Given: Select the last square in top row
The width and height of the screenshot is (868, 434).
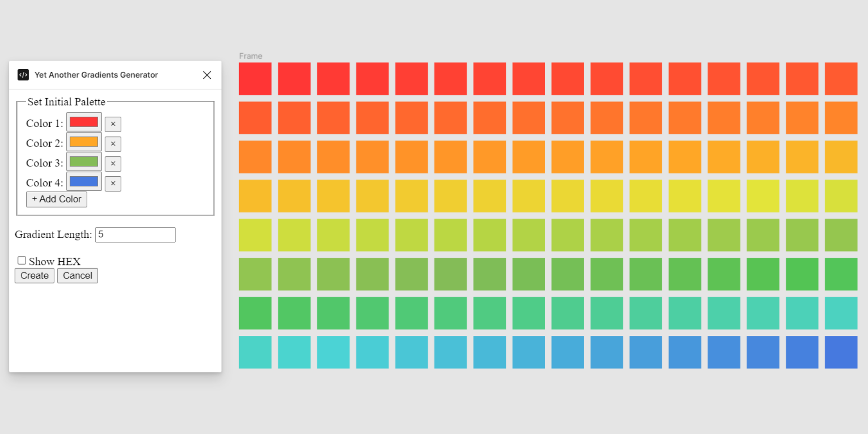Looking at the screenshot, I should pyautogui.click(x=841, y=79).
